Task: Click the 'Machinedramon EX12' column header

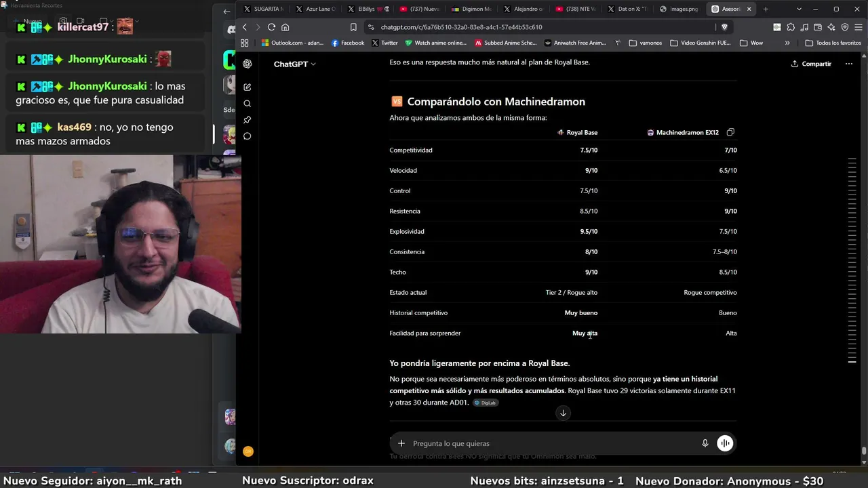Action: pos(683,132)
